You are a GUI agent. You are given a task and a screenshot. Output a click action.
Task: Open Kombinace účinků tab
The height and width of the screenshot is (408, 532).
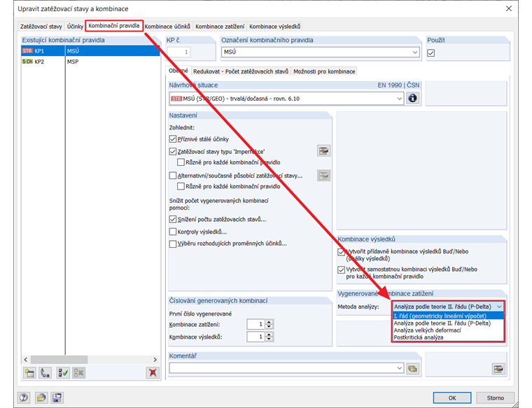tap(167, 27)
